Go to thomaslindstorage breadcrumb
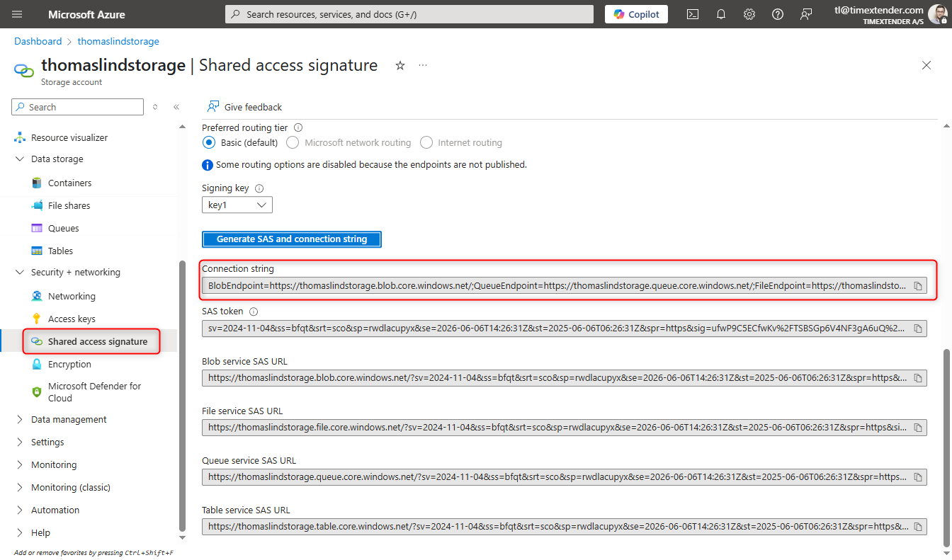The width and height of the screenshot is (952, 560). pyautogui.click(x=118, y=41)
